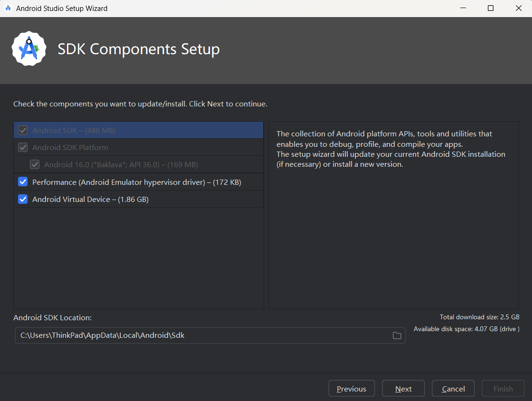
Task: Click the Android 16.0 Baklava checkbox
Action: click(x=35, y=164)
